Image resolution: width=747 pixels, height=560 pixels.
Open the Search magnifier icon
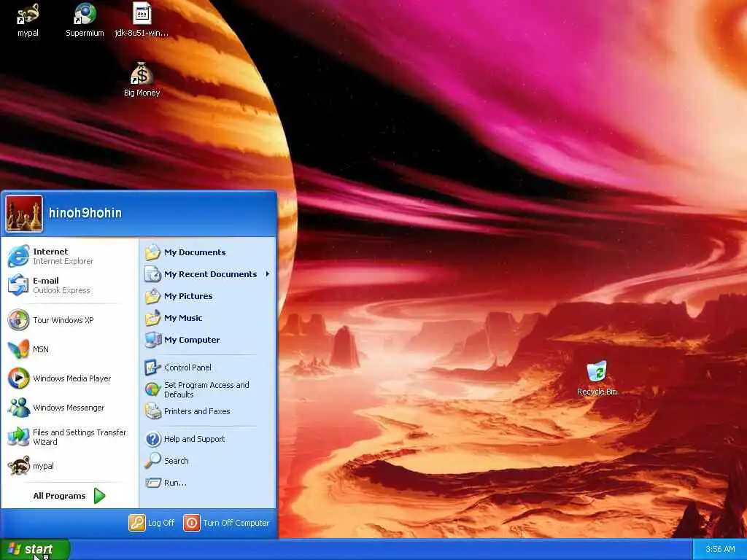(152, 461)
